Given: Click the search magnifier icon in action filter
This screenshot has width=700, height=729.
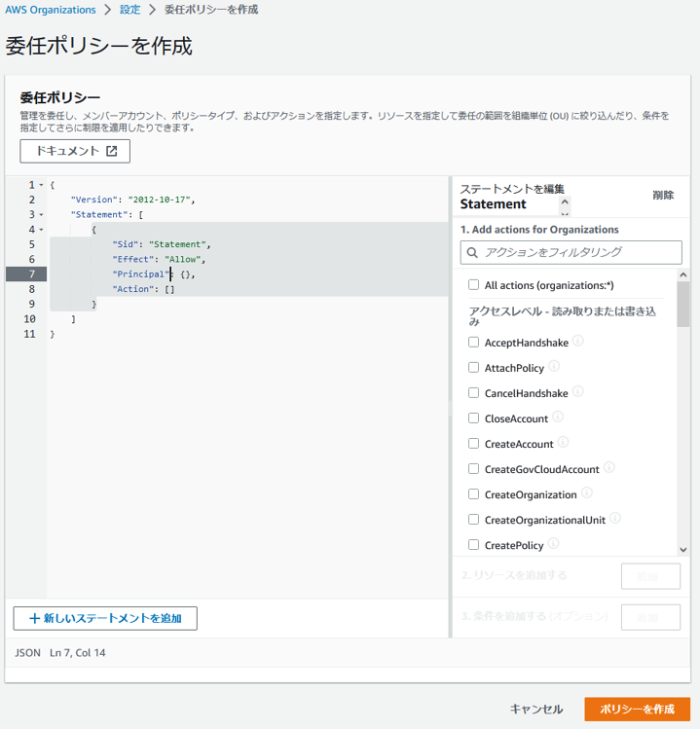Looking at the screenshot, I should (x=472, y=252).
